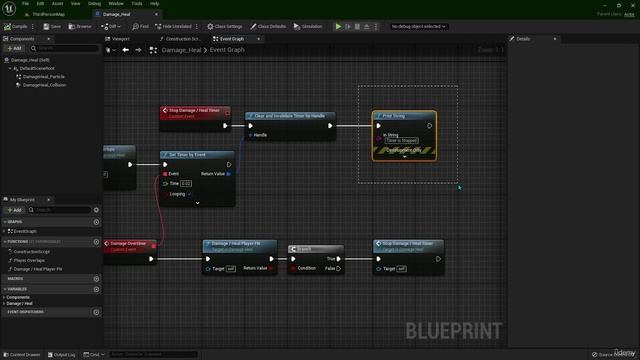Add new variable with Variables plus icon
The image size is (640, 360).
96,289
